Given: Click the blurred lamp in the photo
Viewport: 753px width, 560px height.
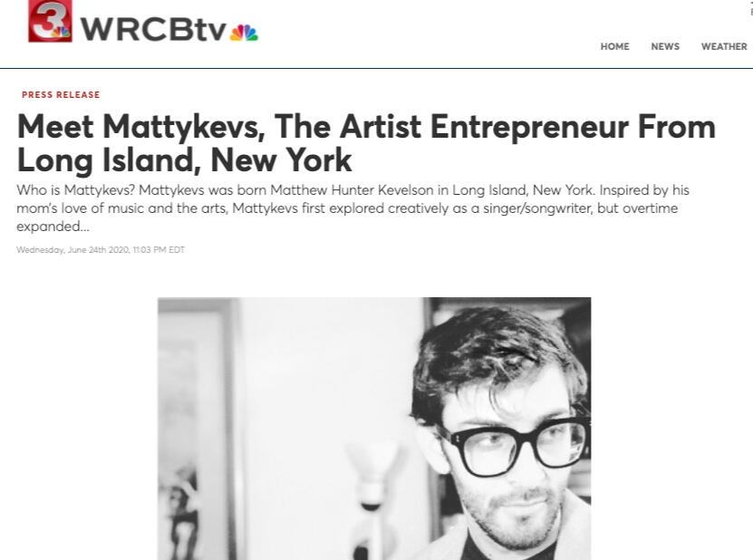Looking at the screenshot, I should tap(372, 497).
